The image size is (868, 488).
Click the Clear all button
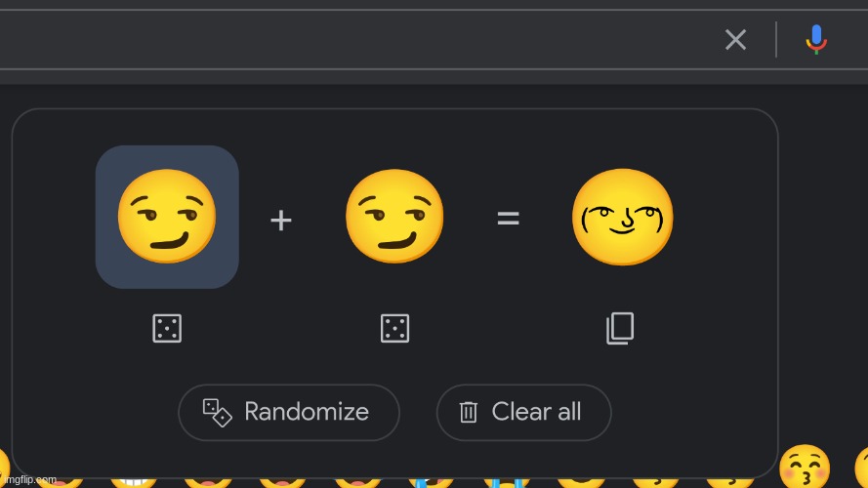(523, 412)
